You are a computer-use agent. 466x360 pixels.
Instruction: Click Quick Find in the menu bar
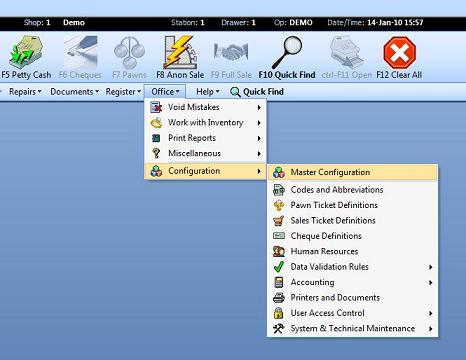[x=257, y=92]
